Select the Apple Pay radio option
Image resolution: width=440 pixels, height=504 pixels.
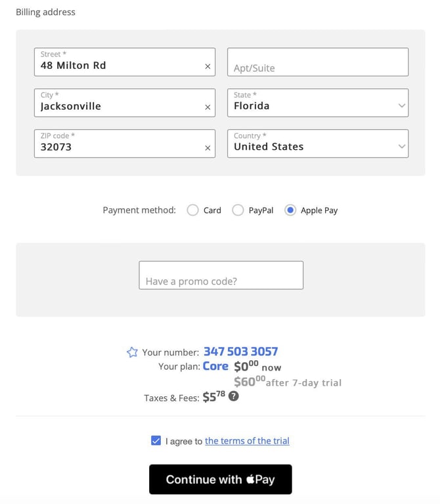point(290,210)
